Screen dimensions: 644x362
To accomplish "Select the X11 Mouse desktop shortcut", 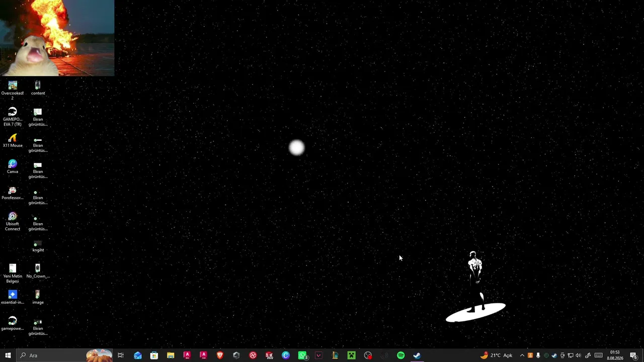I will point(13,141).
